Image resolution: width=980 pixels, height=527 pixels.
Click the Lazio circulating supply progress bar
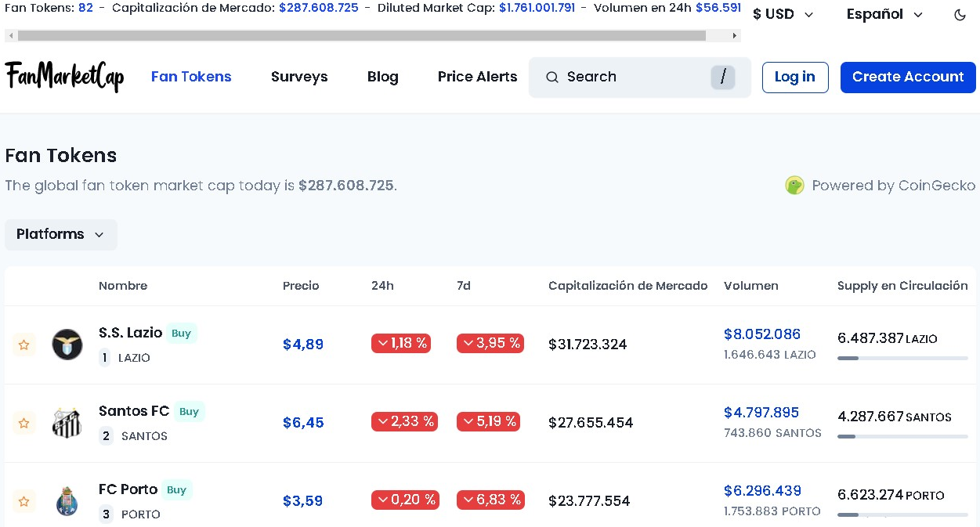[902, 359]
